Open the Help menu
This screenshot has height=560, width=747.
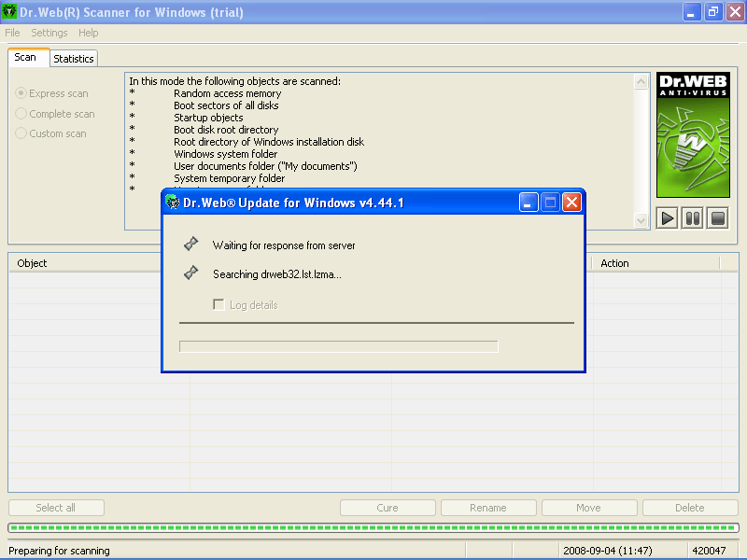click(x=89, y=33)
